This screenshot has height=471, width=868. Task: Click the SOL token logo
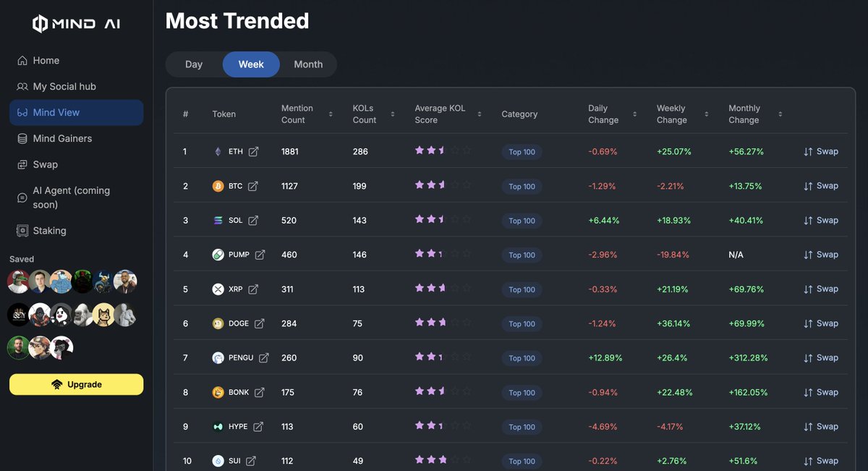point(218,221)
